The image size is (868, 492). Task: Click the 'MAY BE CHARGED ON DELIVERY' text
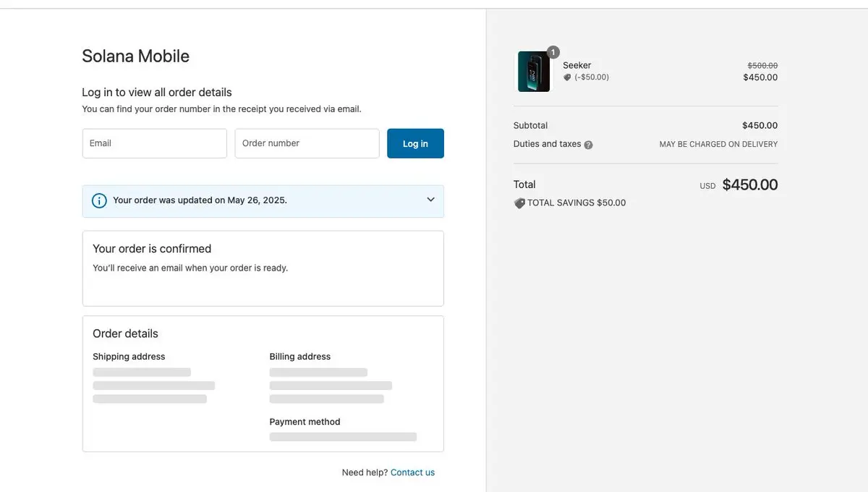718,144
